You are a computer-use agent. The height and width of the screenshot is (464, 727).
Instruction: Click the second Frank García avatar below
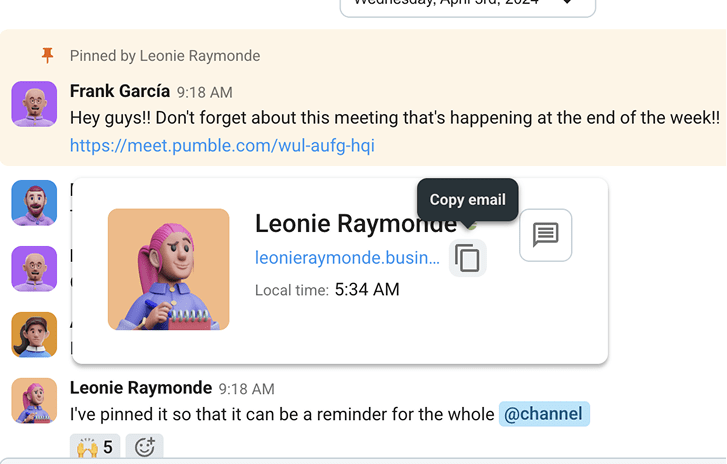(x=34, y=269)
